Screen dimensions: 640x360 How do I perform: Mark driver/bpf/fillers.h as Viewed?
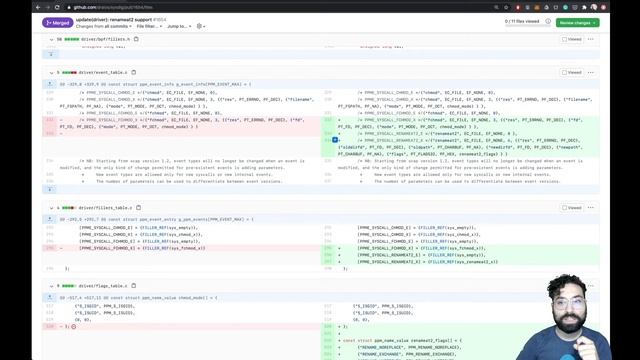[571, 39]
